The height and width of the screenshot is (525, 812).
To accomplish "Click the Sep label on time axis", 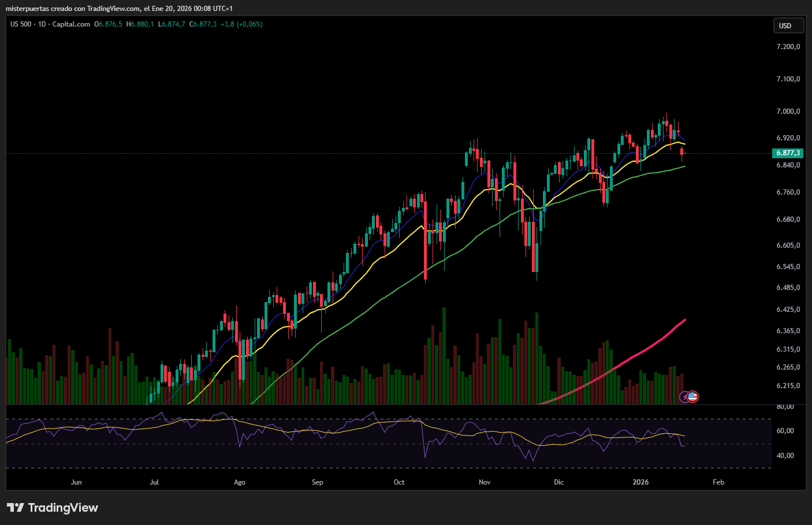I will click(318, 482).
